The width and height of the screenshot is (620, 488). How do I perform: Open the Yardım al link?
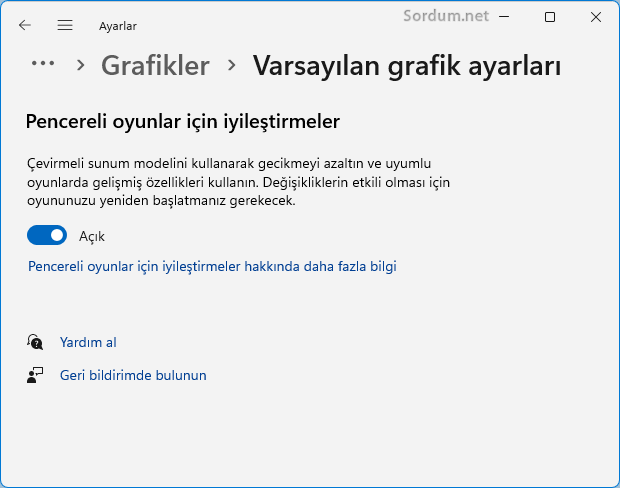88,342
